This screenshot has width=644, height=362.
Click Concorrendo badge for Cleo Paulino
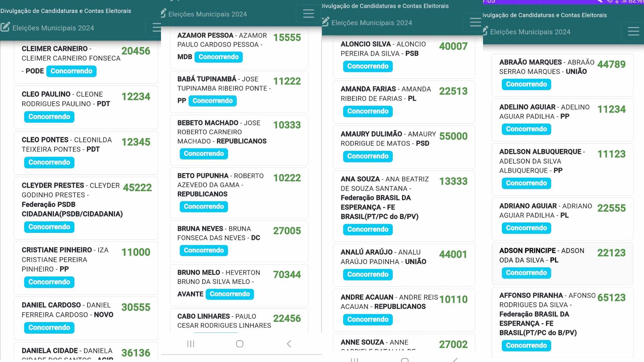pos(49,117)
